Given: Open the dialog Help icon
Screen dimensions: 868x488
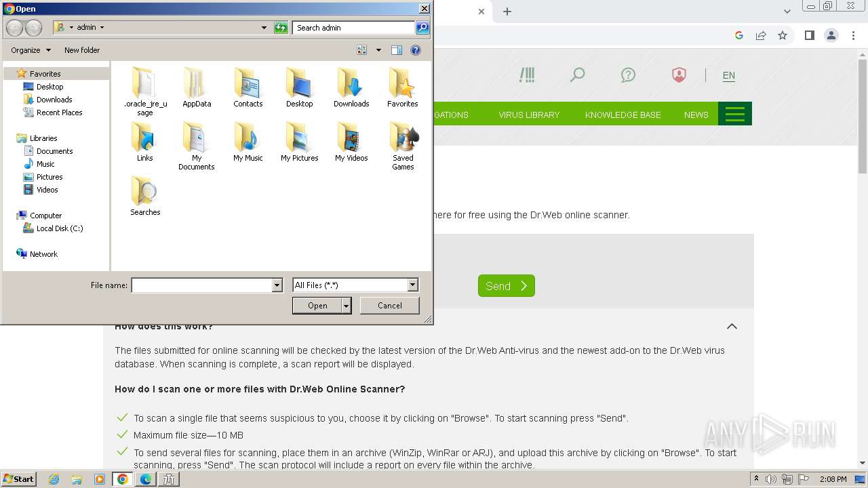Looking at the screenshot, I should tap(416, 50).
